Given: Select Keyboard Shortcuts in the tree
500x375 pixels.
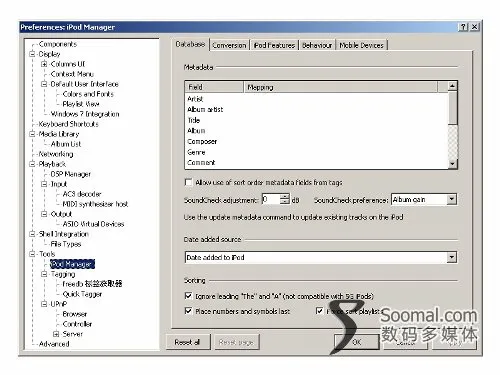Looking at the screenshot, I should (x=69, y=124).
